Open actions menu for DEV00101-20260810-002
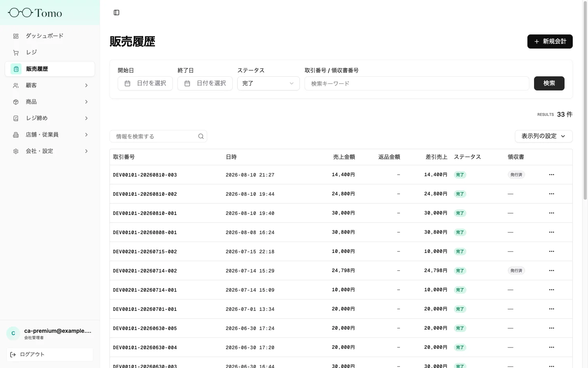 (552, 194)
